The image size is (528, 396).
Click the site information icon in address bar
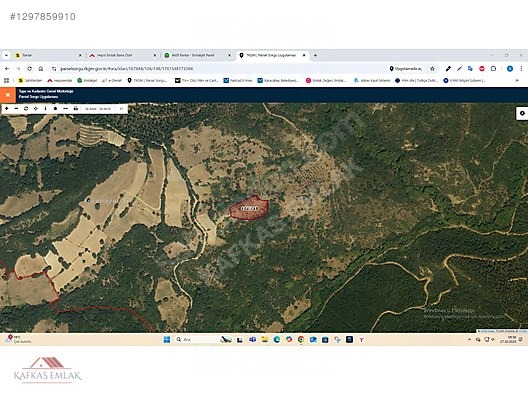pos(54,69)
